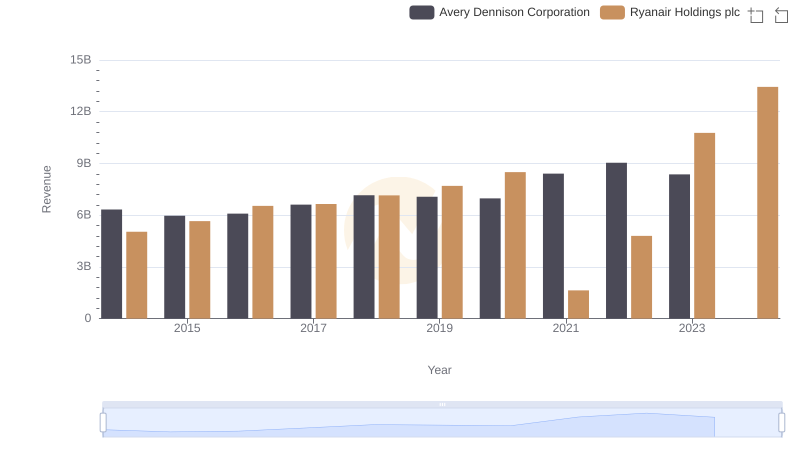
Task: Click the data zoom top drag bar
Action: tap(442, 404)
